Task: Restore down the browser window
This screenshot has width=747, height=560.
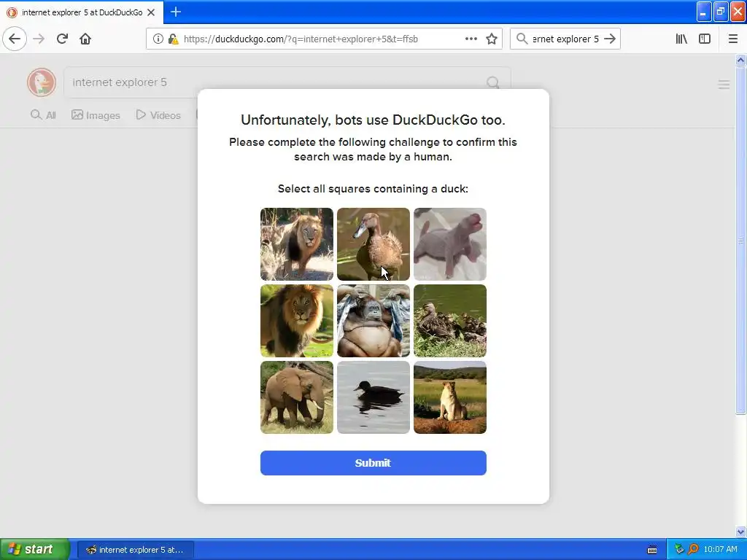Action: (721, 12)
